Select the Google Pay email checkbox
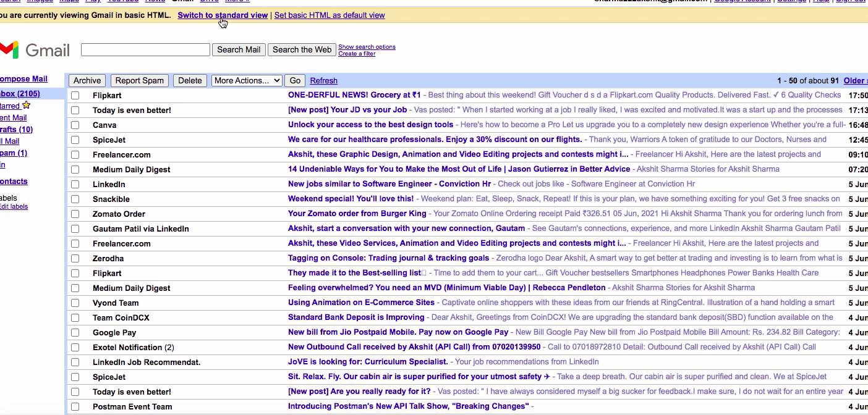This screenshot has height=415, width=868. [x=75, y=332]
